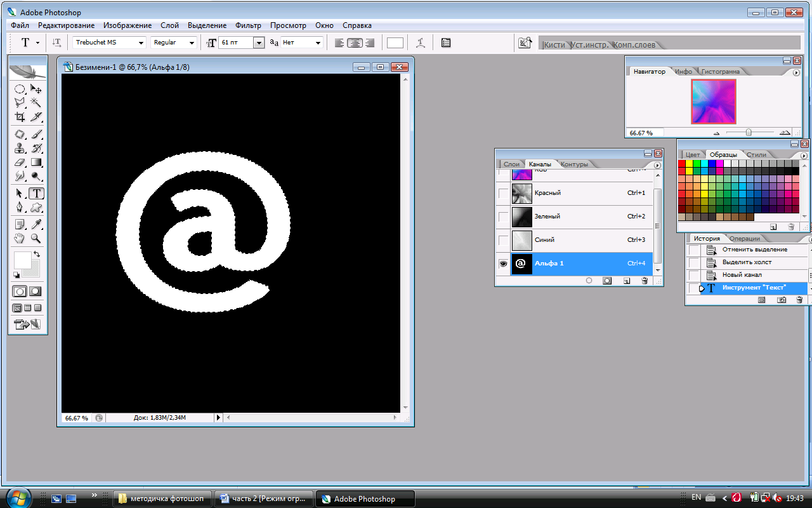Select the Polygonal Lasso tool
The image size is (812, 508).
(20, 103)
